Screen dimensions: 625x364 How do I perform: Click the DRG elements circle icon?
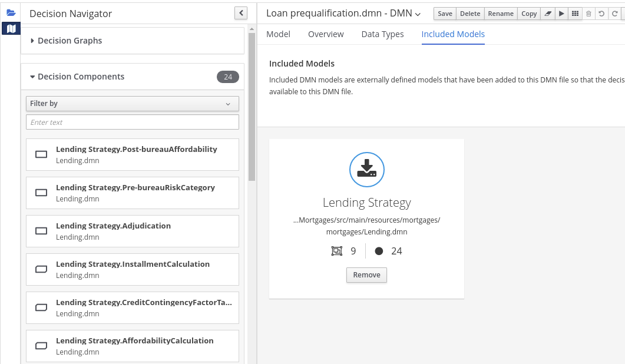pos(379,251)
